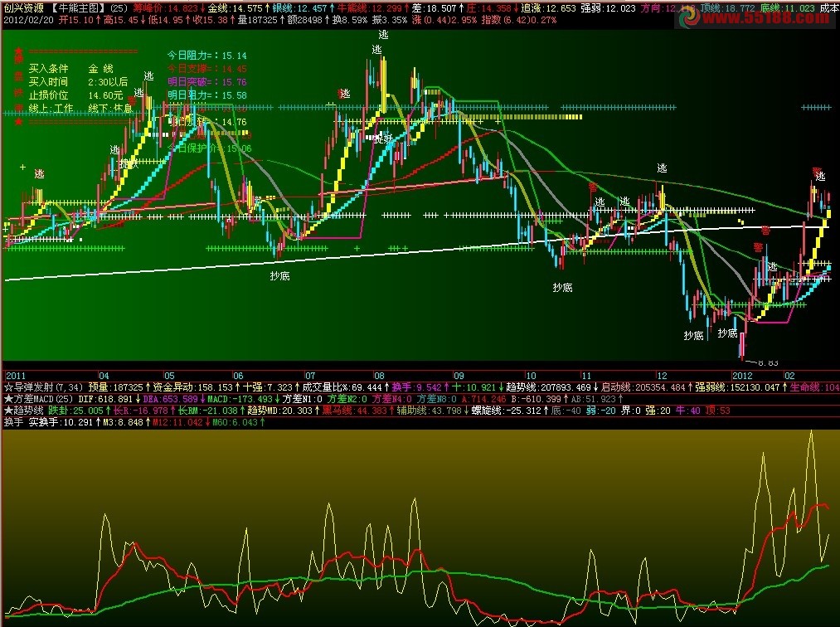Click the stock name 创兴资源
Image resolution: width=840 pixels, height=627 pixels.
tap(24, 8)
